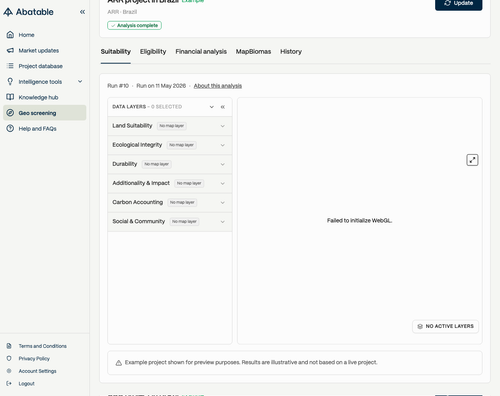Image resolution: width=500 pixels, height=396 pixels.
Task: Expand the Carbon Accounting section
Action: pos(170,202)
